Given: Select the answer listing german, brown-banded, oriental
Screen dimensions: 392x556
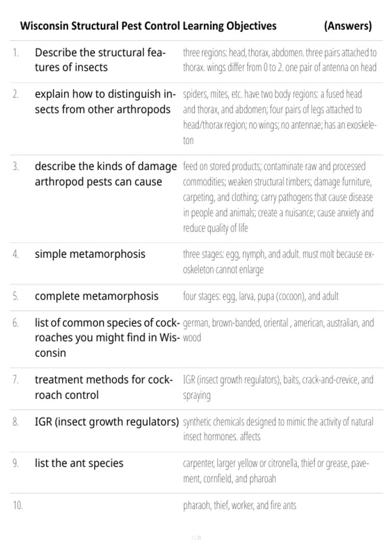Looking at the screenshot, I should [278, 330].
